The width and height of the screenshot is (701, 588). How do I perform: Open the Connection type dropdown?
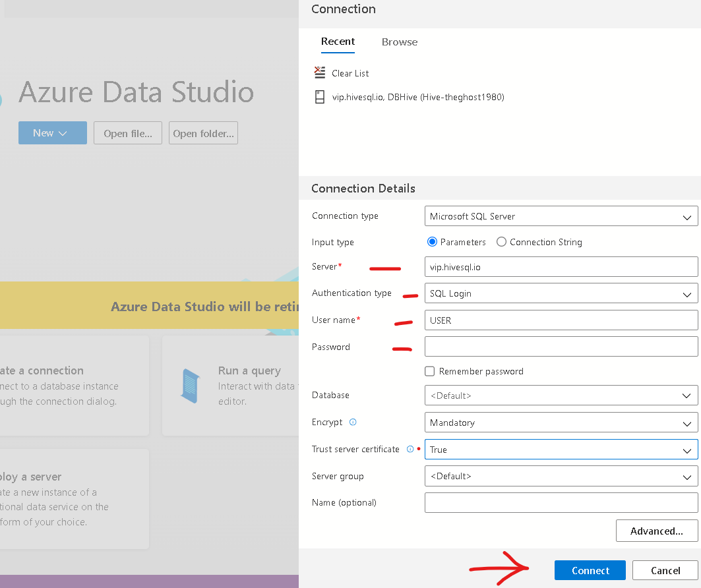click(x=561, y=216)
